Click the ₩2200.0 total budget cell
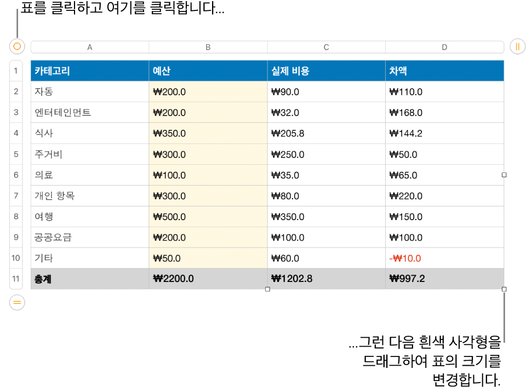532x392 pixels. 208,279
